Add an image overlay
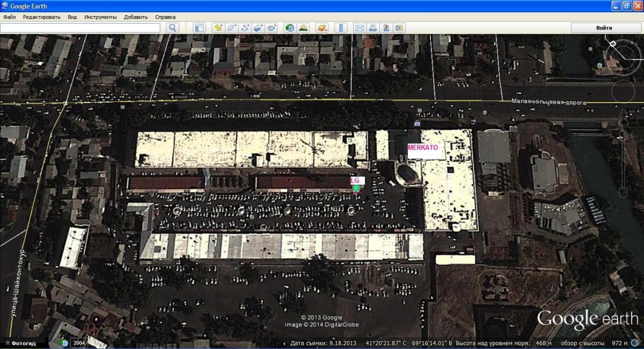This screenshot has width=644, height=349. pyautogui.click(x=258, y=27)
